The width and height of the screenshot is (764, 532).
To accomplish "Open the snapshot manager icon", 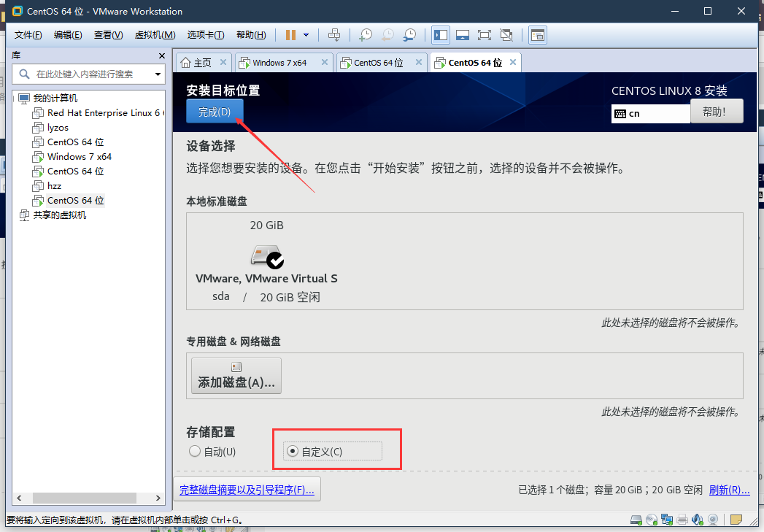I will click(409, 34).
